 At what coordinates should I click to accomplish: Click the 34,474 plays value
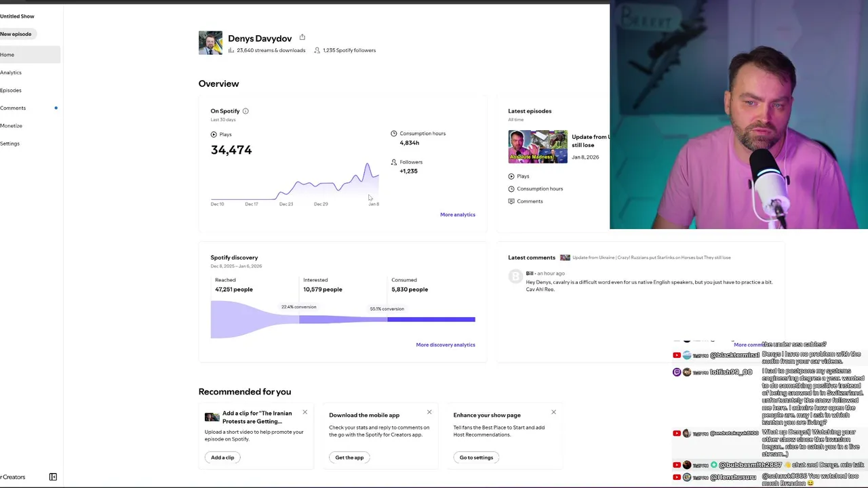pyautogui.click(x=231, y=150)
